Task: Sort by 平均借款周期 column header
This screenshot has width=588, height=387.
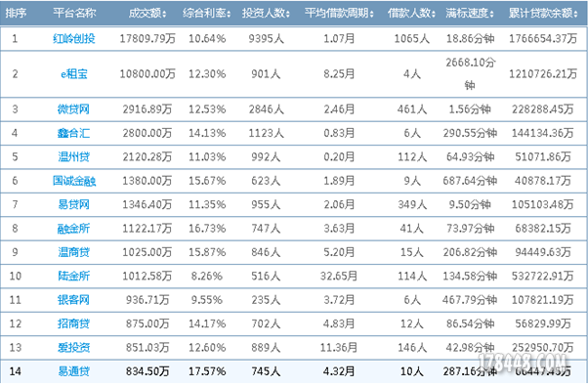Action: (339, 14)
